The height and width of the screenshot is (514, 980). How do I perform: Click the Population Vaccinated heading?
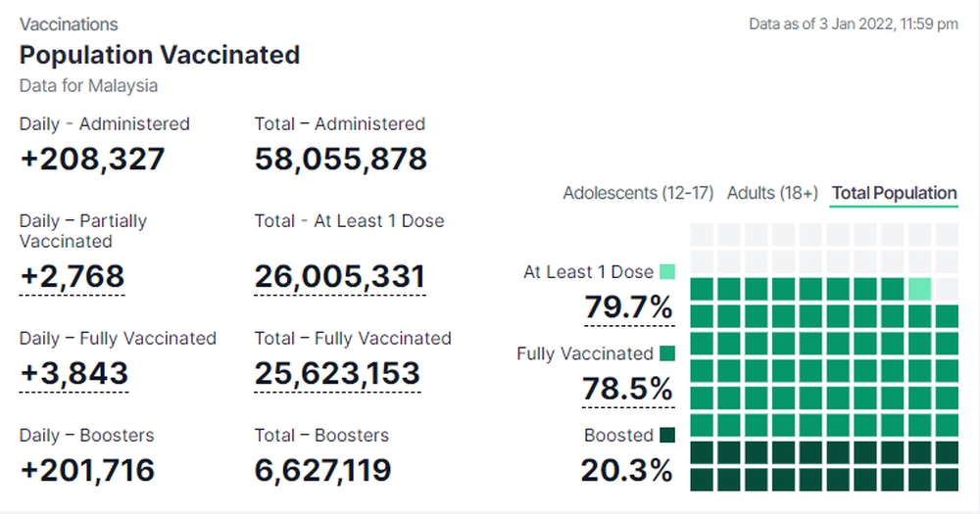point(160,55)
